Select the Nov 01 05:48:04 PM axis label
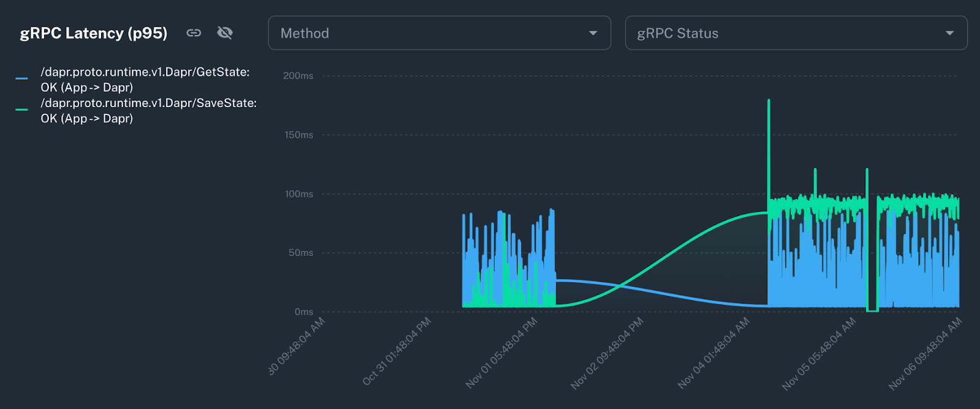The image size is (980, 409). tap(502, 352)
